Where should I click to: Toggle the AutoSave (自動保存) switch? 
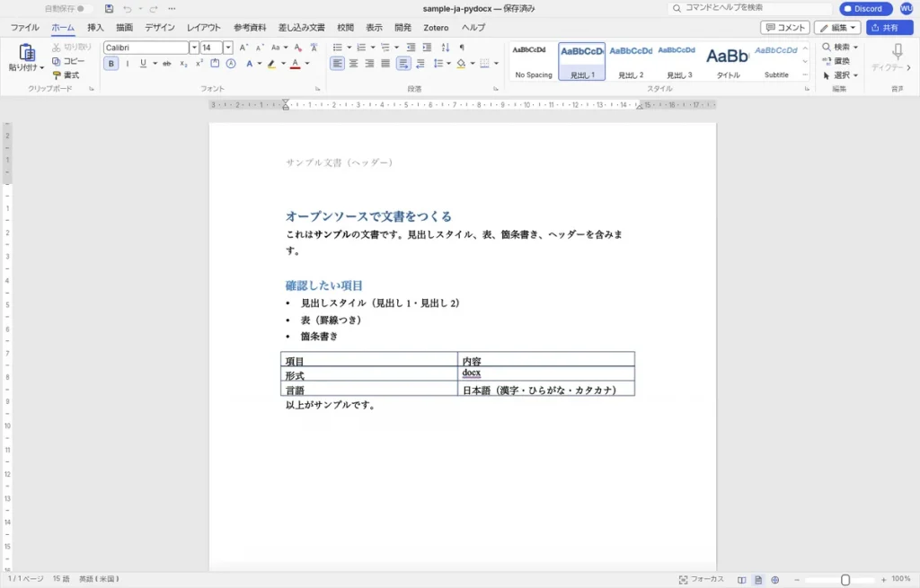84,9
